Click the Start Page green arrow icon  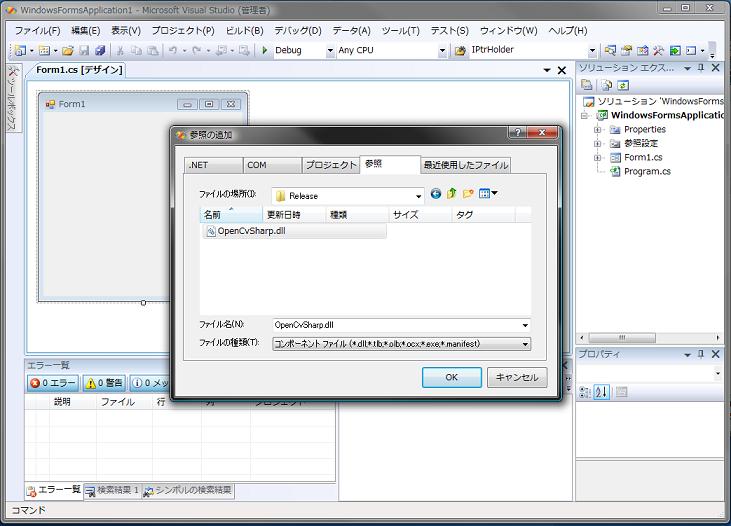(x=675, y=50)
